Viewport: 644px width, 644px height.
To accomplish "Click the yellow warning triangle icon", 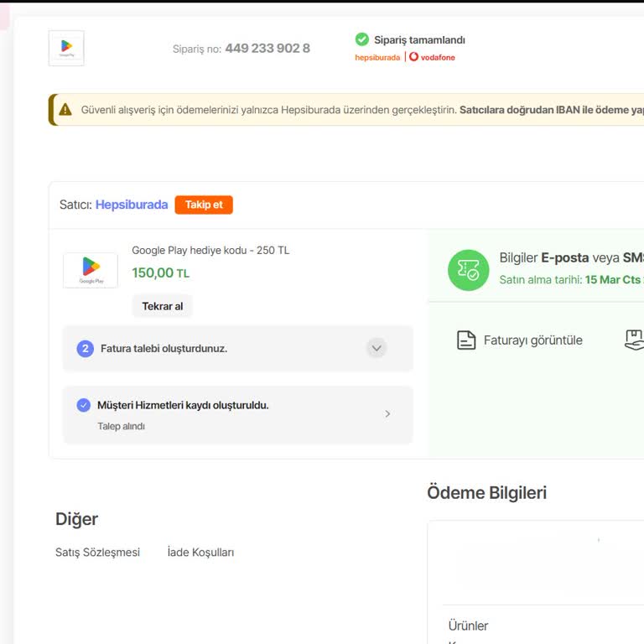I will click(x=65, y=110).
